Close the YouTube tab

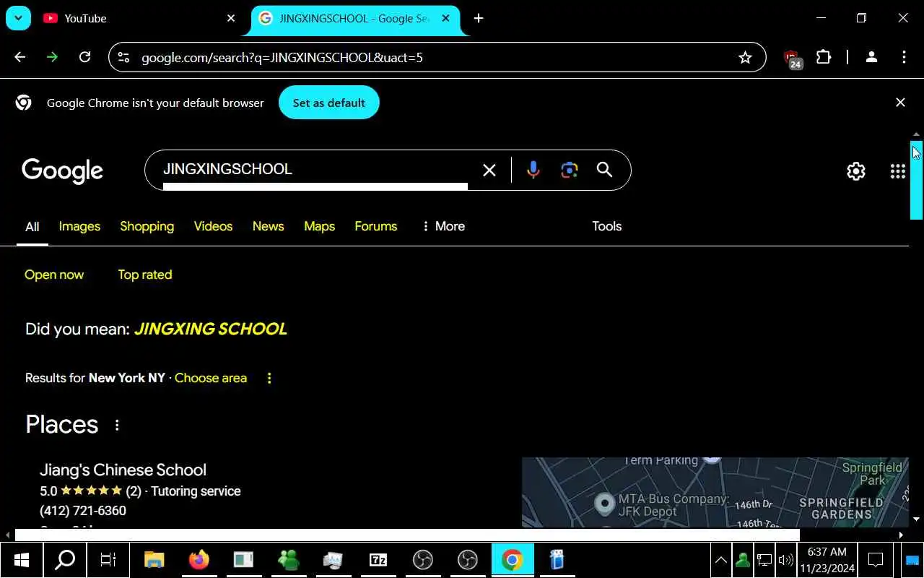click(x=231, y=18)
